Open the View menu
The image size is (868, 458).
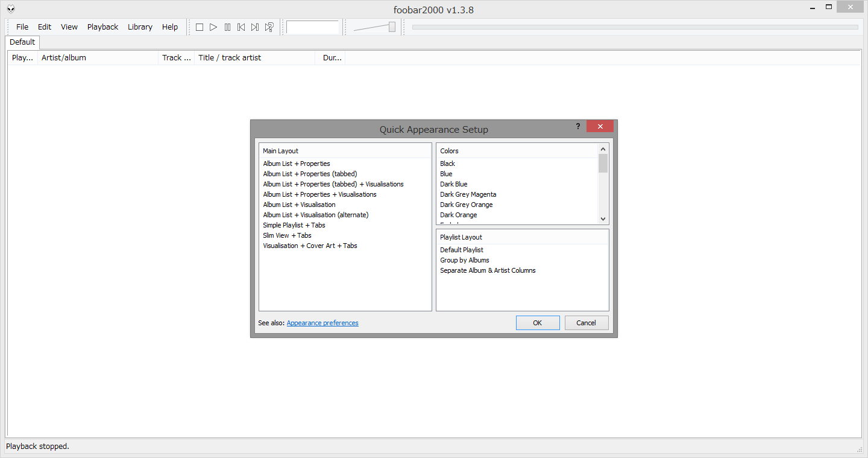pyautogui.click(x=69, y=27)
